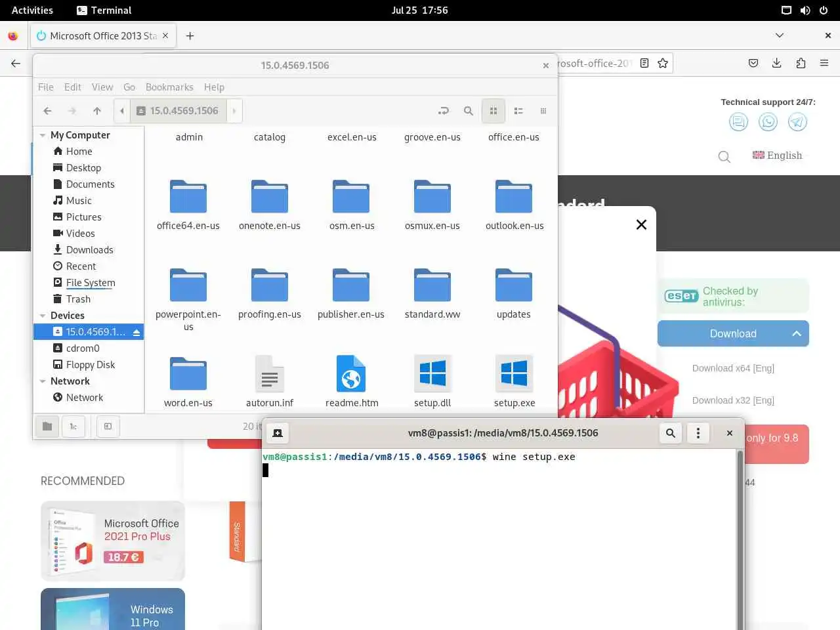Open the terminal's three-dot menu
The height and width of the screenshot is (630, 840).
[x=698, y=433]
